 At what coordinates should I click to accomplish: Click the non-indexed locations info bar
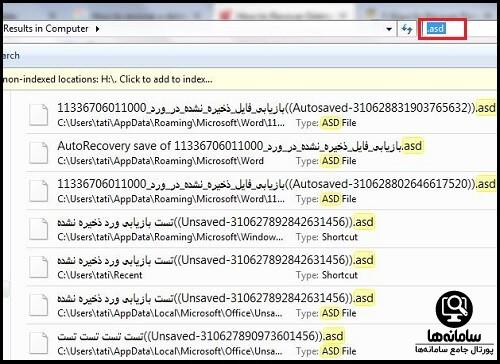coord(249,79)
